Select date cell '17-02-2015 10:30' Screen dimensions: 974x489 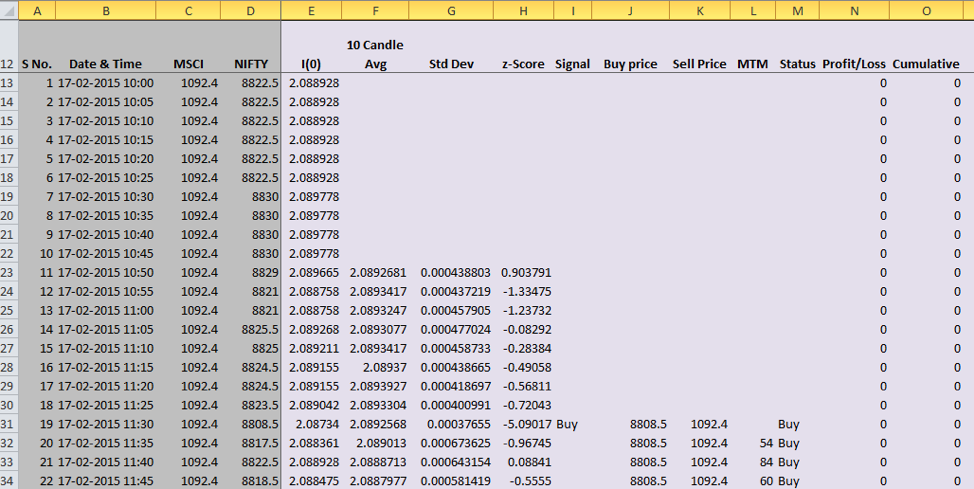(106, 196)
